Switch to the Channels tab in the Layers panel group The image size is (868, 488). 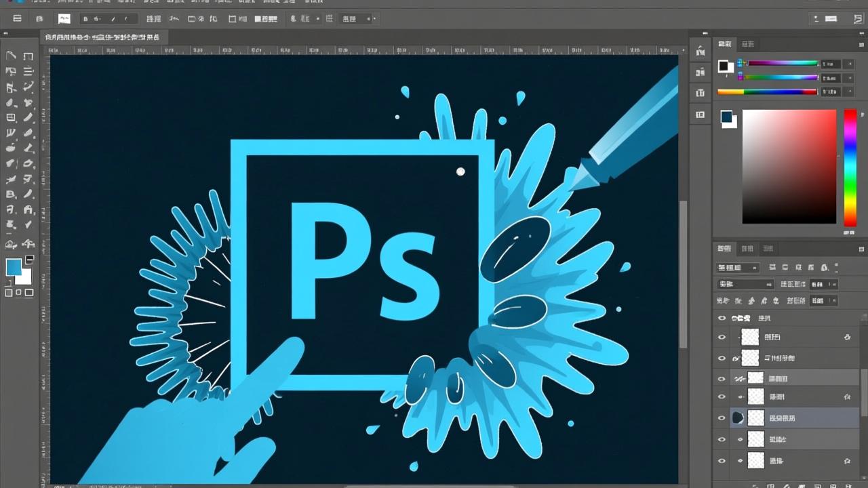(x=747, y=249)
